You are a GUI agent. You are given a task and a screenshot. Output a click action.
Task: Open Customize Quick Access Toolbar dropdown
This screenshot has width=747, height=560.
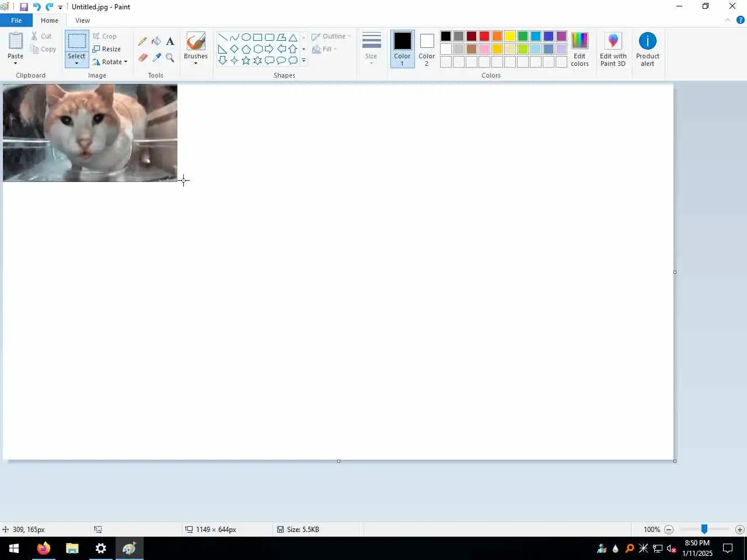60,8
